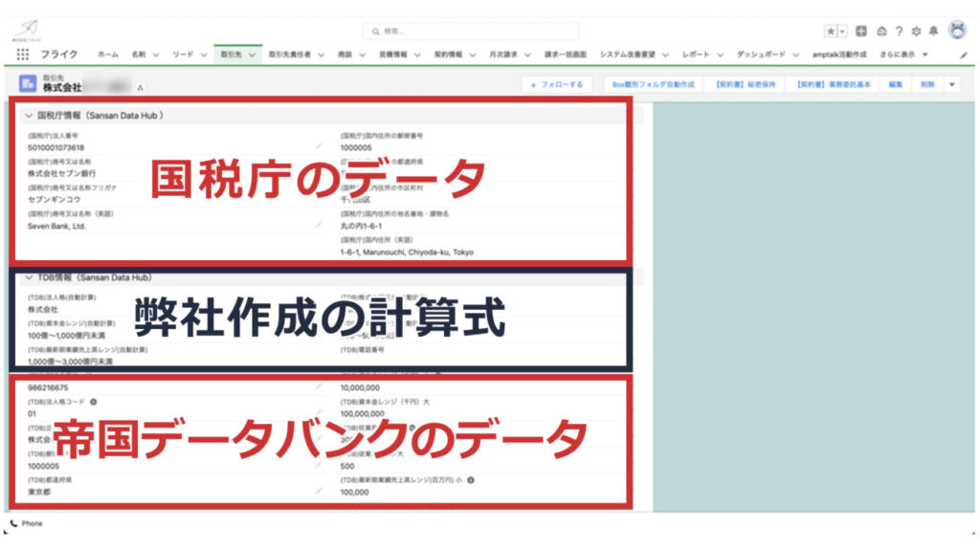Select the furigana セブンギンコウ

tap(55, 199)
